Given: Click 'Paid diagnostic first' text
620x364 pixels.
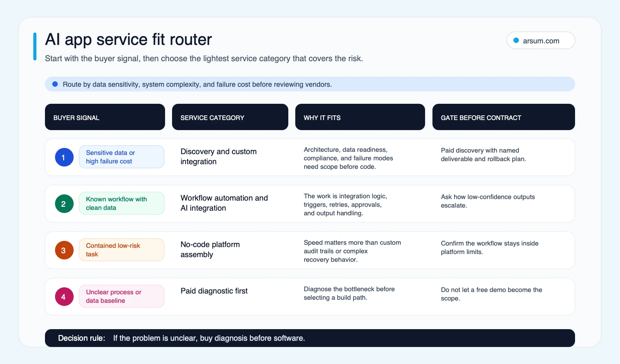Looking at the screenshot, I should (x=214, y=291).
